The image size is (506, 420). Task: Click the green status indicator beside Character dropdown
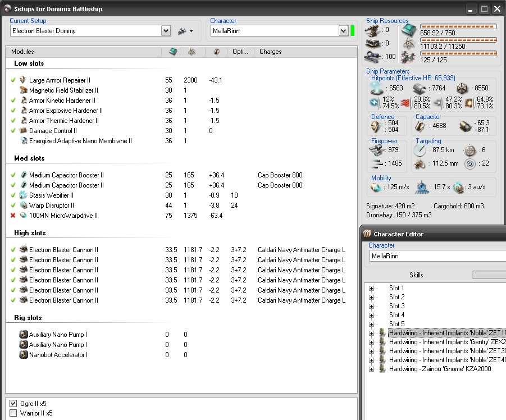point(353,30)
